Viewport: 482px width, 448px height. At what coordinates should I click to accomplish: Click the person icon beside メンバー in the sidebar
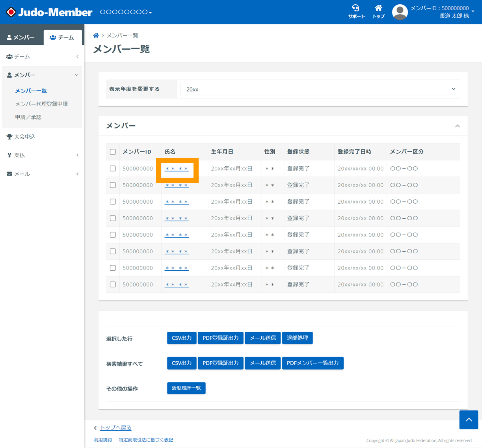(x=9, y=75)
